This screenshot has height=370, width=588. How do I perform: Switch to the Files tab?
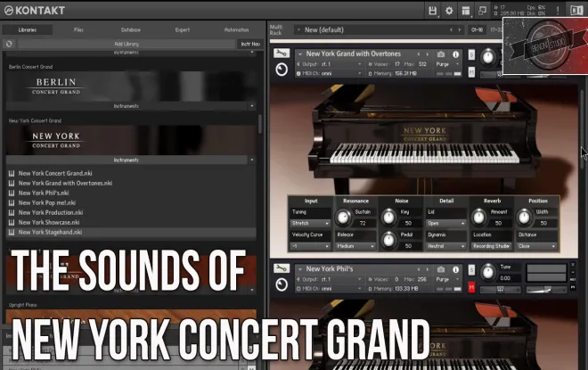point(78,29)
